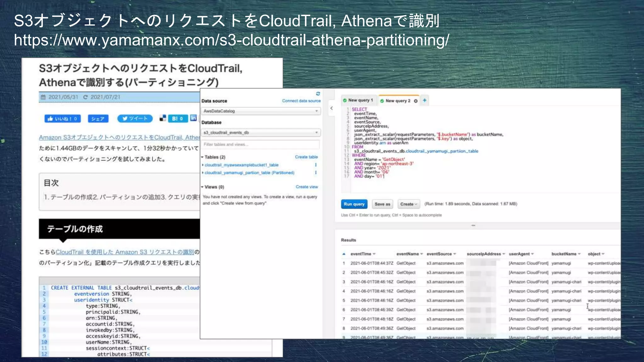Click the results pane resize handle
644x362 pixels.
[473, 225]
